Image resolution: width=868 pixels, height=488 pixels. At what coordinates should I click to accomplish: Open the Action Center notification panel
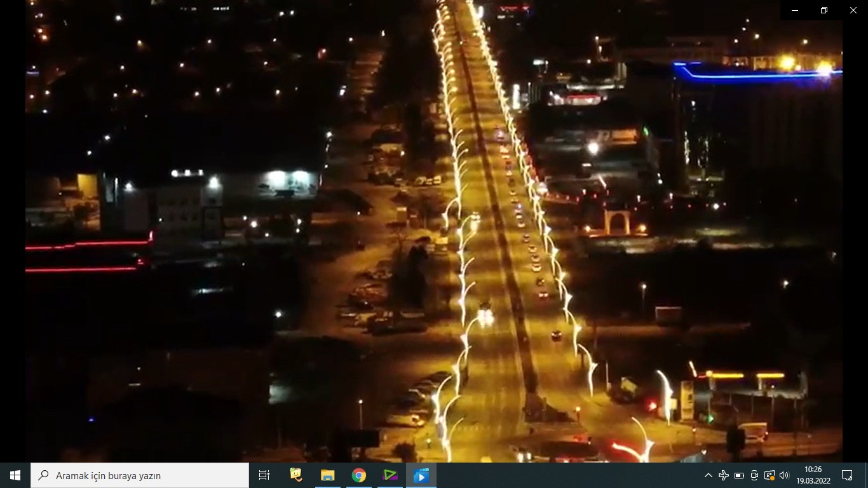point(847,475)
